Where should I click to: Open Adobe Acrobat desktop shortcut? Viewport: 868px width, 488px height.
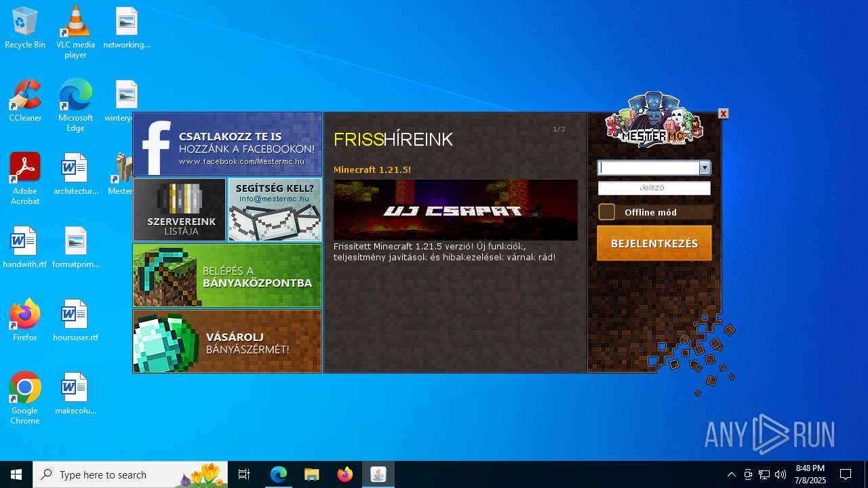[25, 179]
